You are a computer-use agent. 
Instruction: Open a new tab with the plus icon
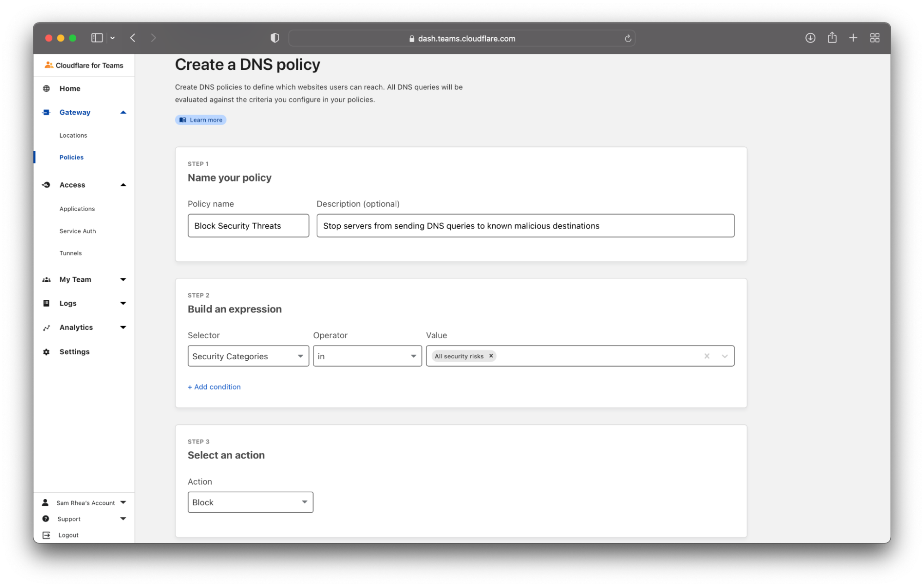(853, 38)
